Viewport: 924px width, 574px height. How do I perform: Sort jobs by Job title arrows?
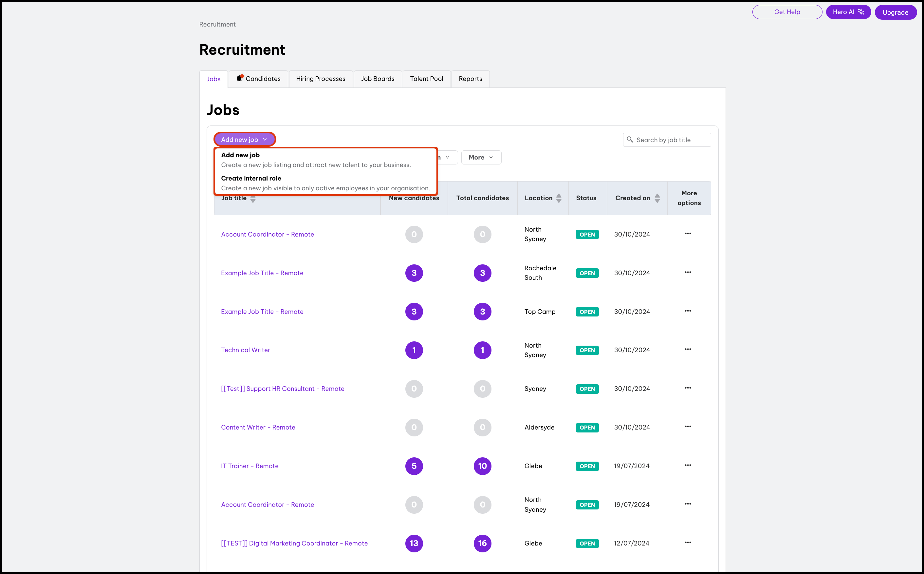[253, 200]
